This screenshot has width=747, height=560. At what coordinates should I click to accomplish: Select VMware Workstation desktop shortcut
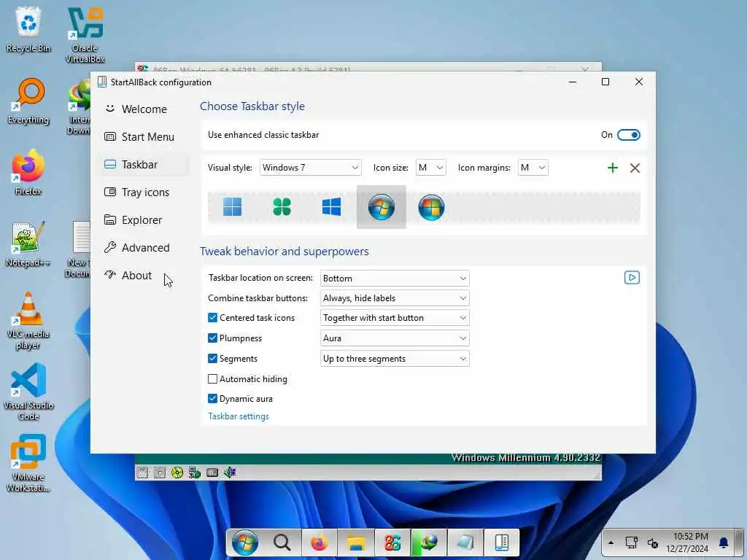coord(28,463)
